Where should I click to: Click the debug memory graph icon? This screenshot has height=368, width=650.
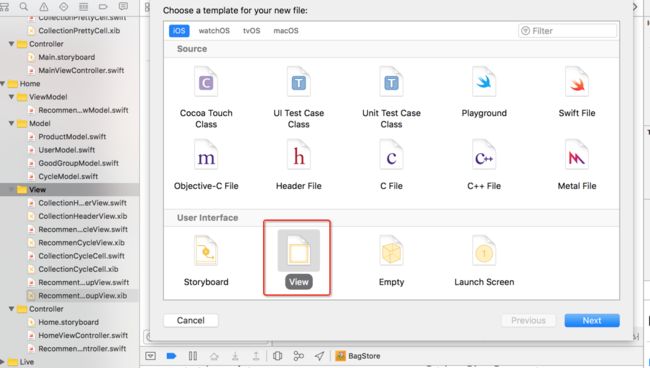(x=298, y=356)
